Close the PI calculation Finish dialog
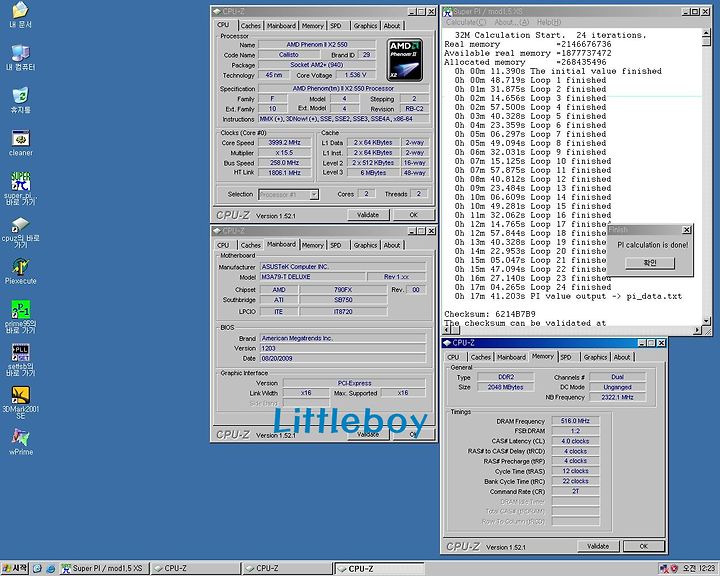The width and height of the screenshot is (720, 576). (x=686, y=230)
